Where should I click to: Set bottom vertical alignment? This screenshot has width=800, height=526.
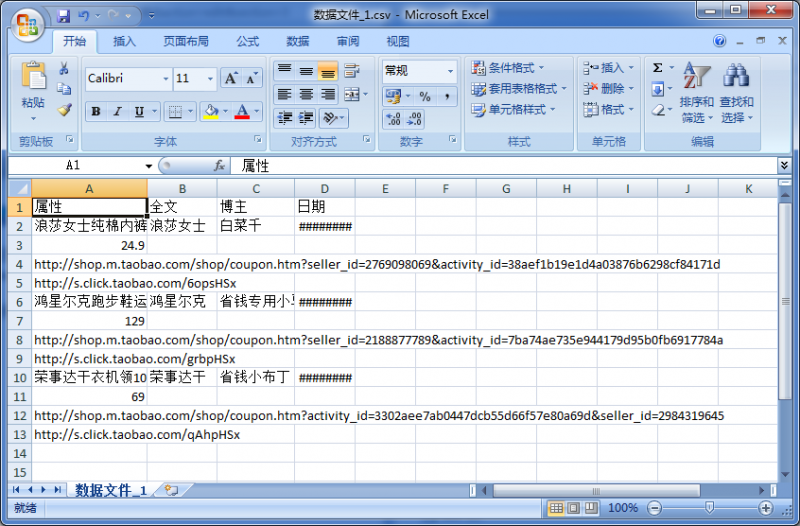[x=328, y=70]
